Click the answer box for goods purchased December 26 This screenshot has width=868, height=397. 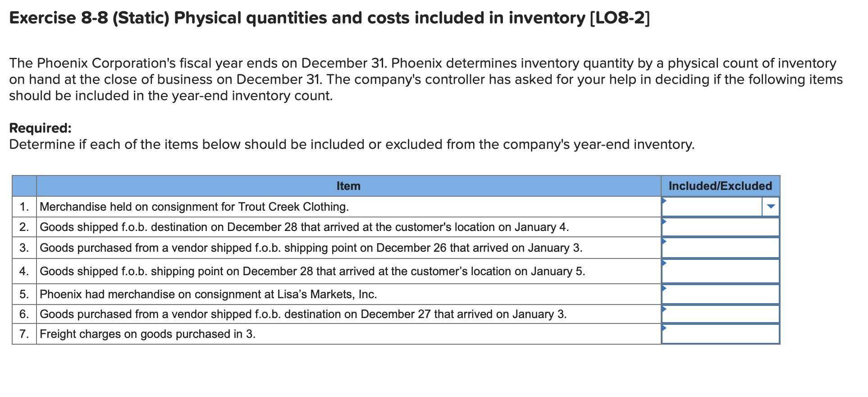(x=720, y=247)
